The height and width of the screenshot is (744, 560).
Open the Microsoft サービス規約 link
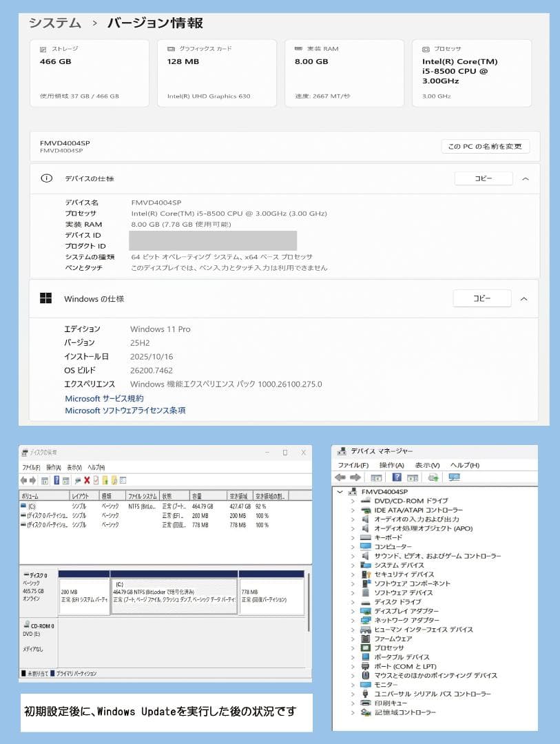coord(104,398)
